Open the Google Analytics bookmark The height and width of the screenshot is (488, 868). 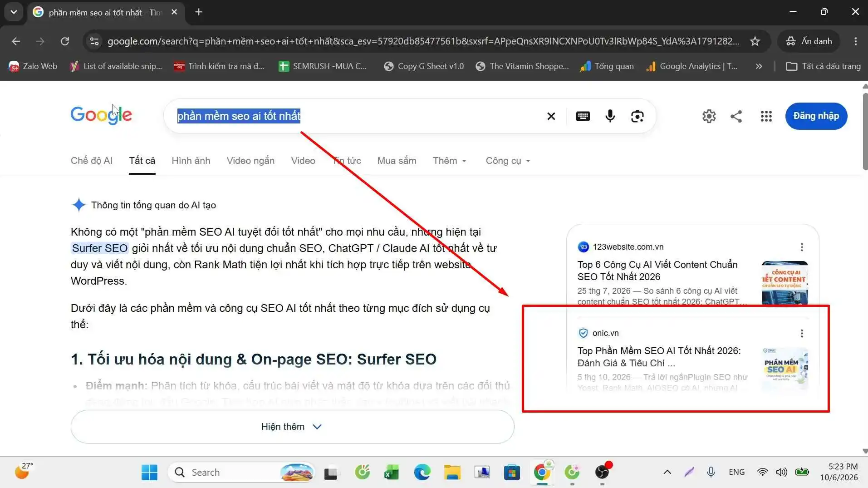tap(691, 66)
